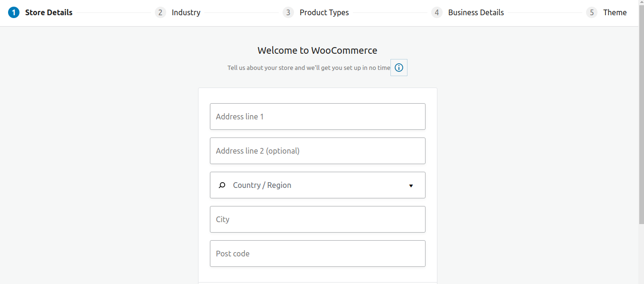Viewport: 644px width, 284px height.
Task: Click the step 2 number circle
Action: click(x=161, y=12)
